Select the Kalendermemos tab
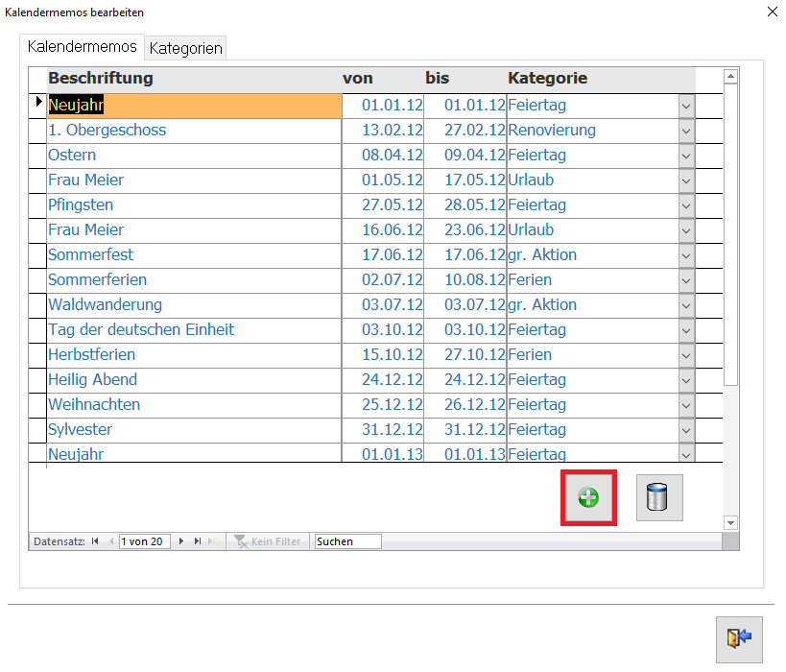 [x=83, y=46]
